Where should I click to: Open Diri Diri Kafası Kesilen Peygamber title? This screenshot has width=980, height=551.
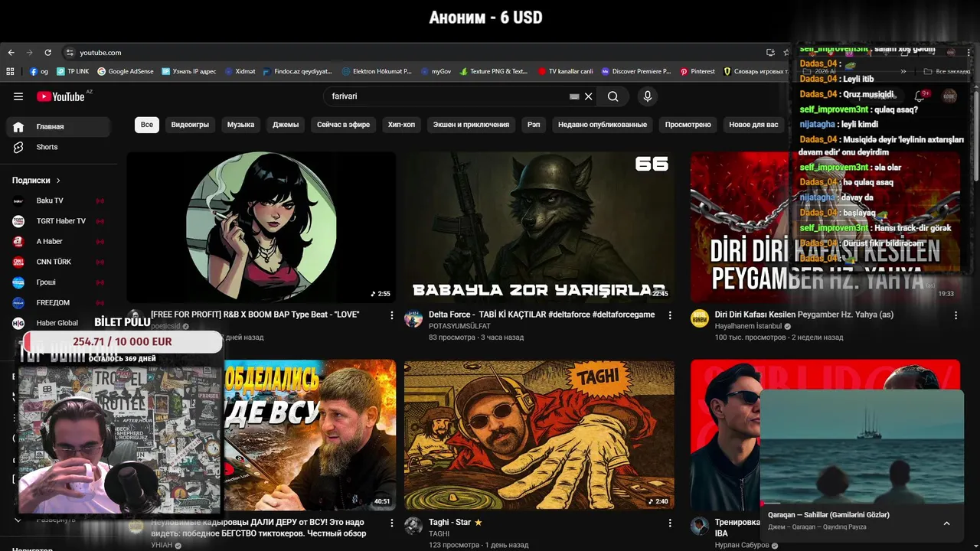click(804, 315)
